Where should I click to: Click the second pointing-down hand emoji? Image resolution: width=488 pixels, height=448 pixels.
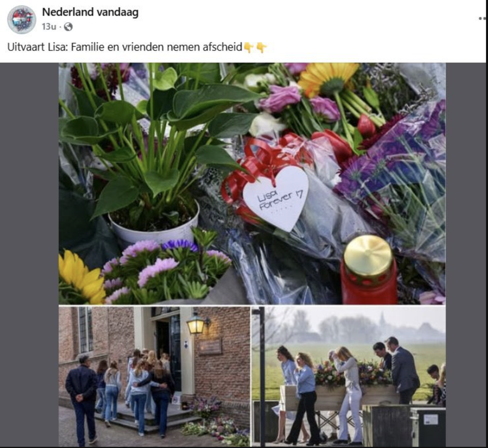click(x=261, y=47)
